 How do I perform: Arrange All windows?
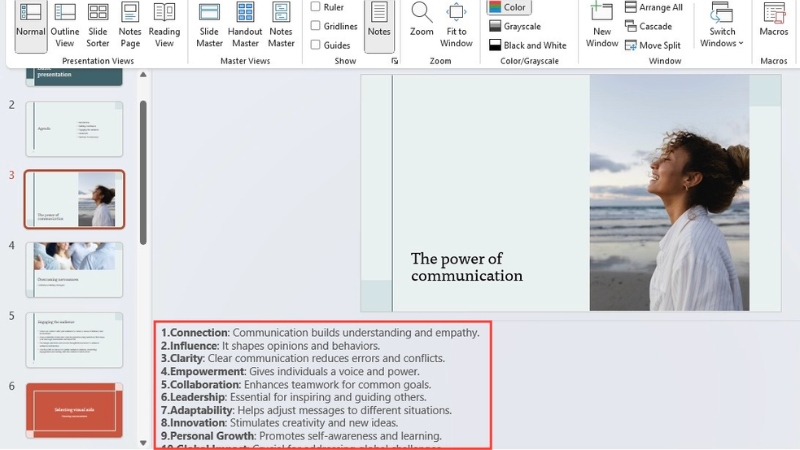[654, 7]
